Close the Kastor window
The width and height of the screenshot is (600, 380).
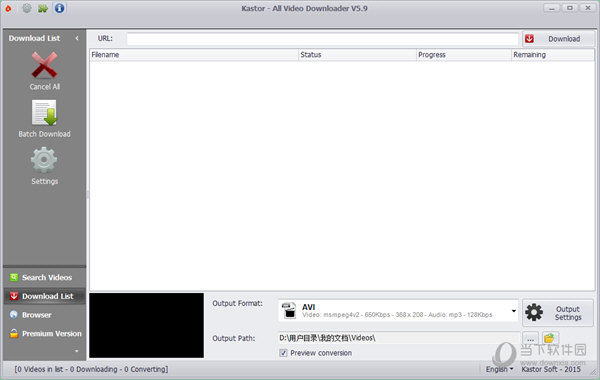(588, 8)
